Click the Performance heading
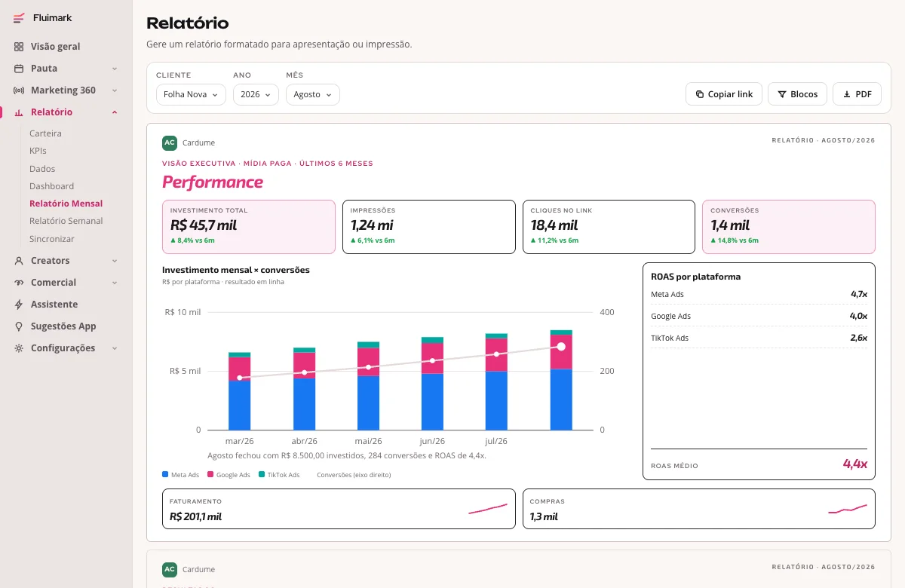The width and height of the screenshot is (905, 588). point(213,182)
